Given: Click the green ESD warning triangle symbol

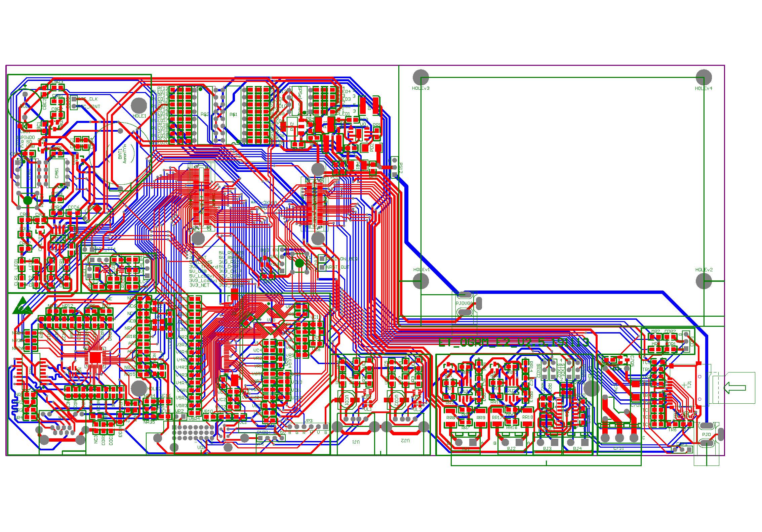Looking at the screenshot, I should coord(22,306).
